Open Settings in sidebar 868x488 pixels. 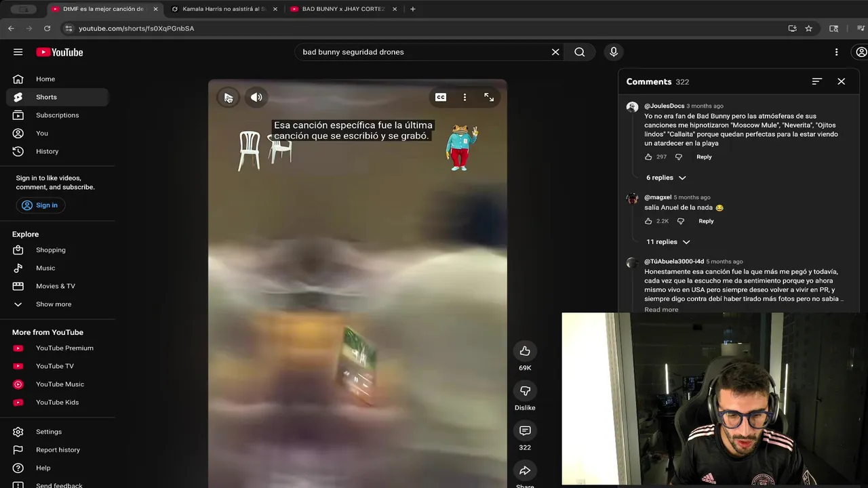(58, 432)
